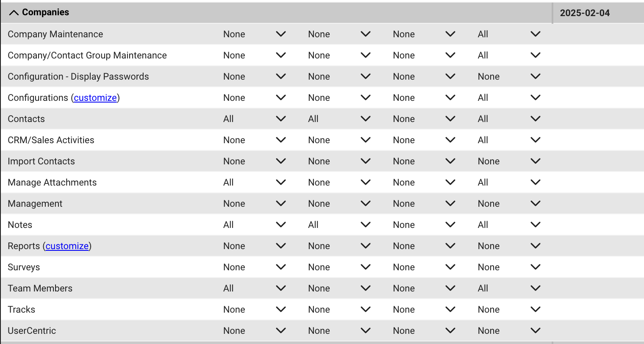
Task: Open the customize link beside Reports
Action: (67, 246)
